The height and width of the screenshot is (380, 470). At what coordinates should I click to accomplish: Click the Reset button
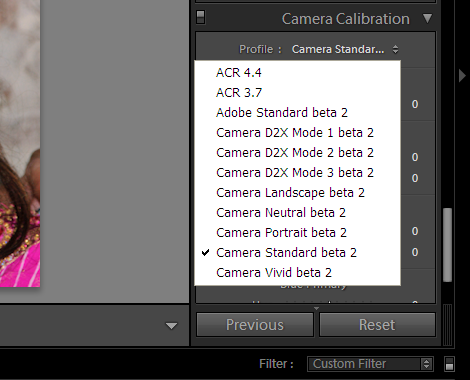377,325
